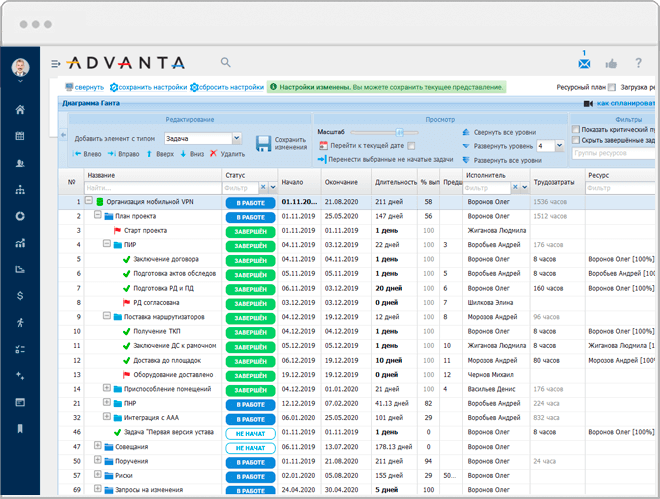The image size is (660, 499).
Task: Sort by Начало column header
Action: tap(292, 182)
